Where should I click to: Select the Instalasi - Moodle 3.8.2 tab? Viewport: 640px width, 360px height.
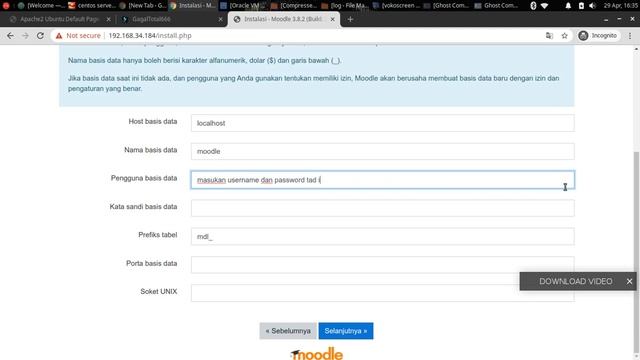click(284, 19)
